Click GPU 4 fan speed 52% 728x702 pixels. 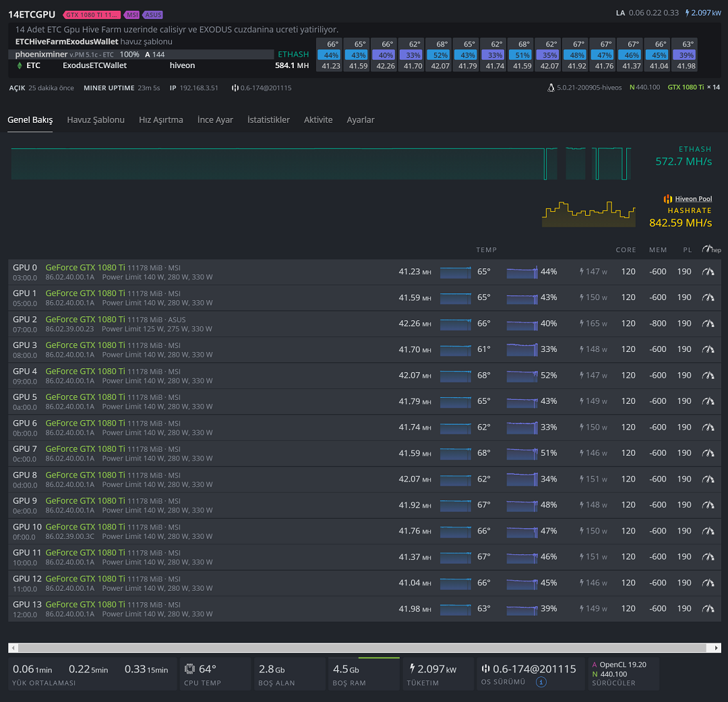(x=549, y=376)
